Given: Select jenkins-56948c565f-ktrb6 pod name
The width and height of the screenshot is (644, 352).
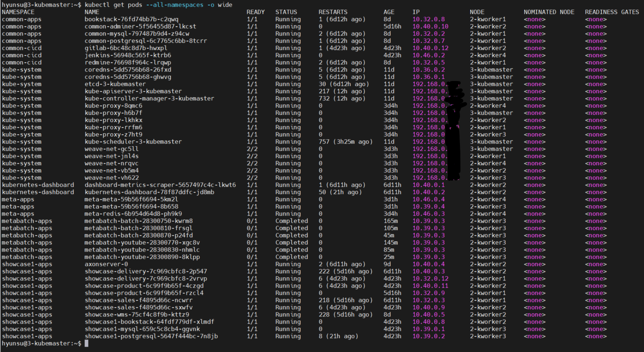Looking at the screenshot, I should (128, 55).
